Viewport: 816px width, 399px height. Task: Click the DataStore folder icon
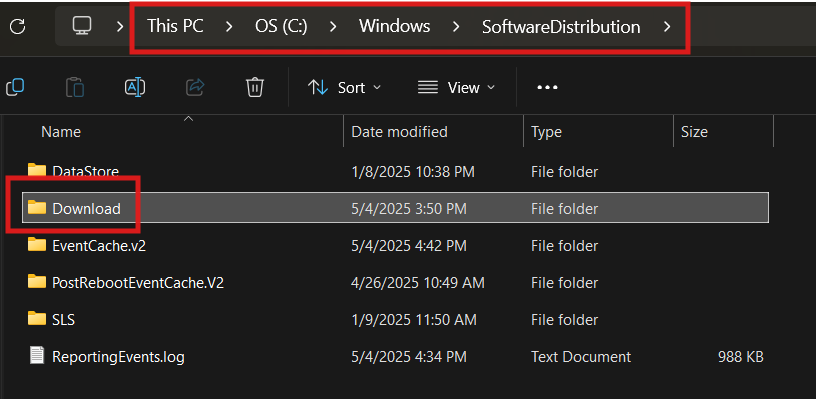coord(37,170)
